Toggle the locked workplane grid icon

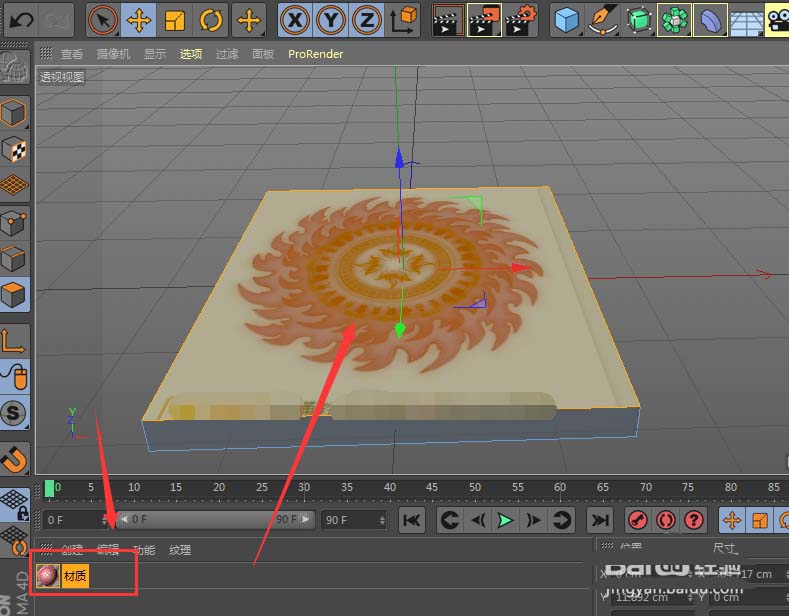tap(15, 505)
